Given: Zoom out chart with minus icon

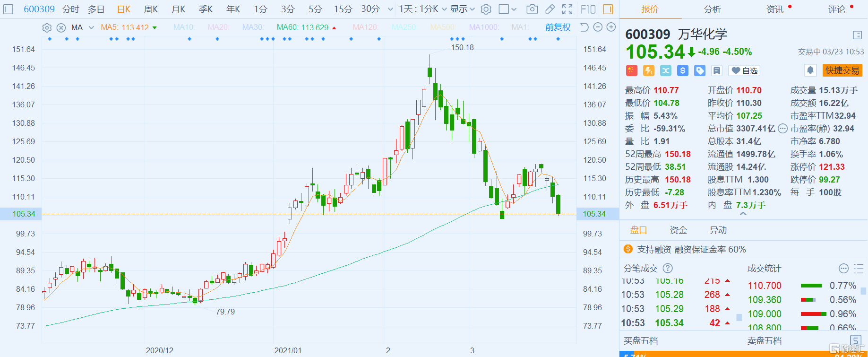Looking at the screenshot, I should point(598,27).
